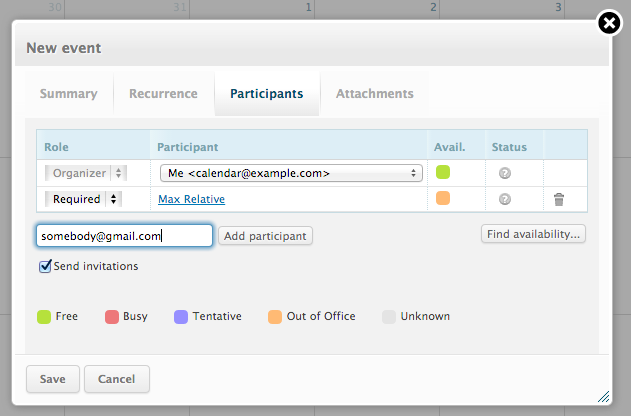This screenshot has height=416, width=631.
Task: Toggle the Send invitations checkbox
Action: pos(45,267)
